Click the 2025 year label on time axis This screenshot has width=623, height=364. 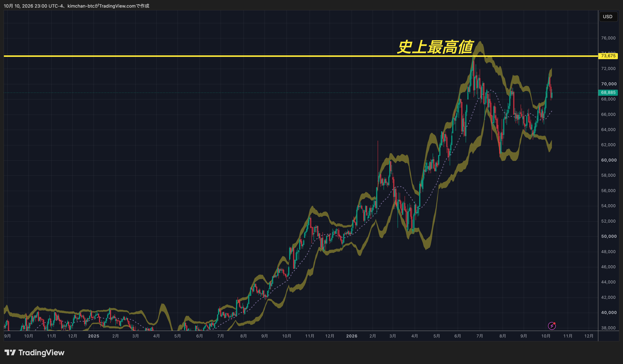pyautogui.click(x=94, y=336)
